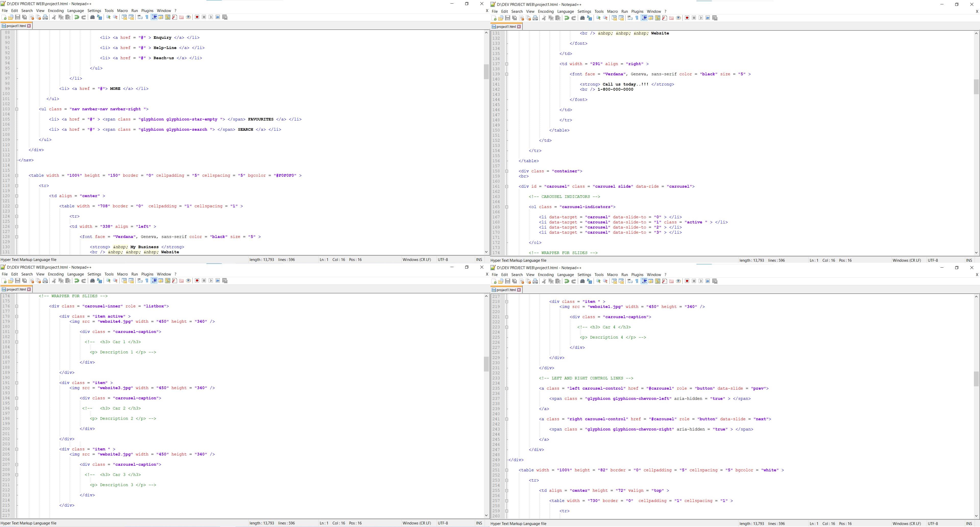Screen dimensions: 980x527
Task: Toggle Show All Characters in top-right window toolbar
Action: (x=637, y=18)
